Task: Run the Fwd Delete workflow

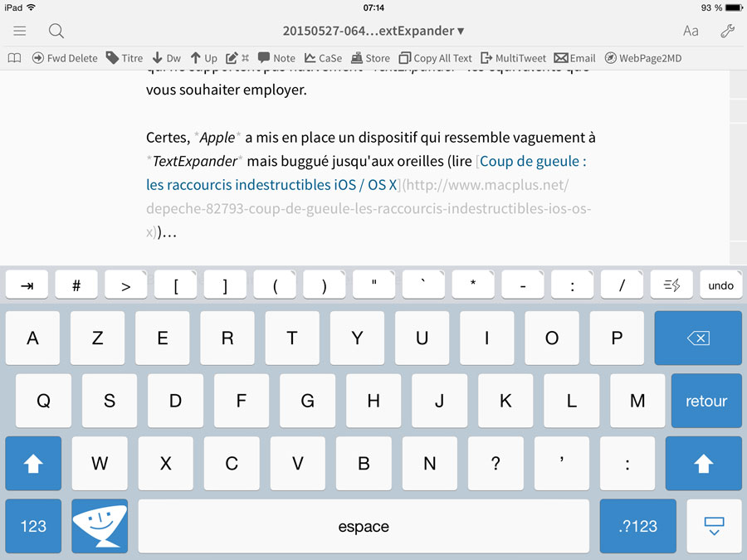Action: pos(65,58)
